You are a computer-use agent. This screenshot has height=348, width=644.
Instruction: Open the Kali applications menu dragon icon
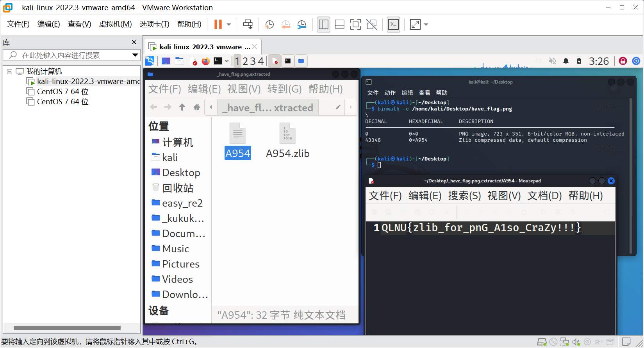[x=150, y=61]
